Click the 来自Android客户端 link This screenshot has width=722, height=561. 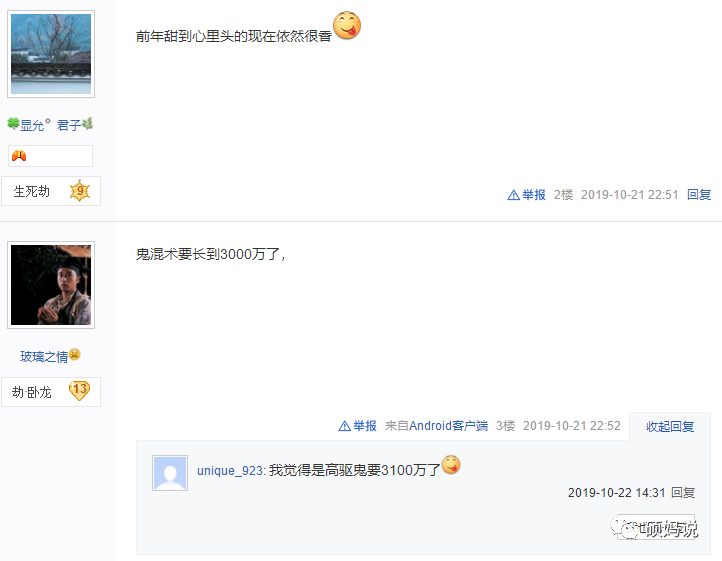tap(436, 426)
